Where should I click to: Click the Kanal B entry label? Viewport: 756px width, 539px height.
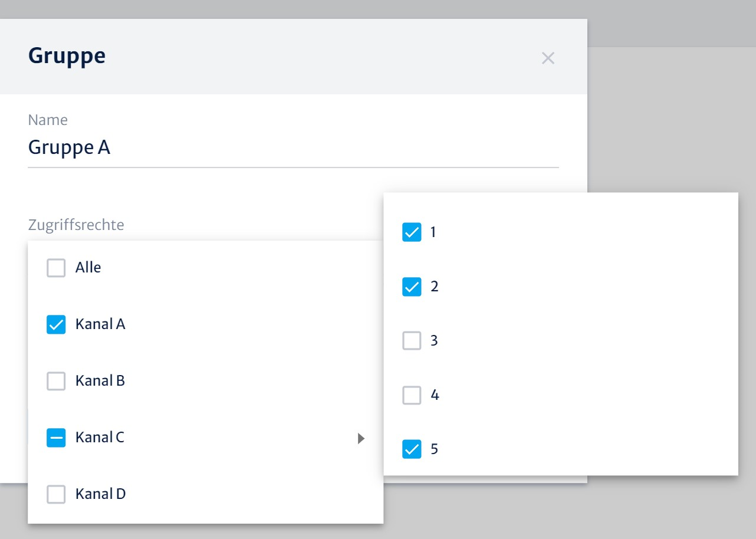(100, 381)
